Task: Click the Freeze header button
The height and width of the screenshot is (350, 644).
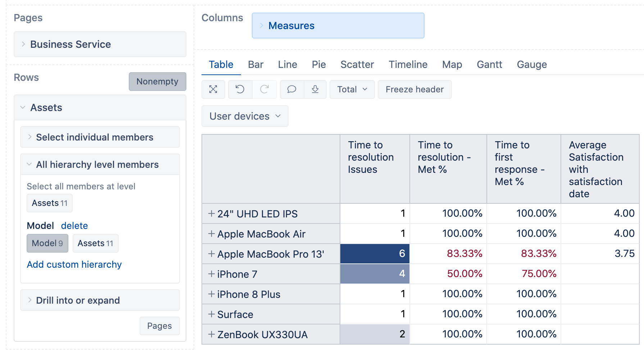Action: point(415,89)
